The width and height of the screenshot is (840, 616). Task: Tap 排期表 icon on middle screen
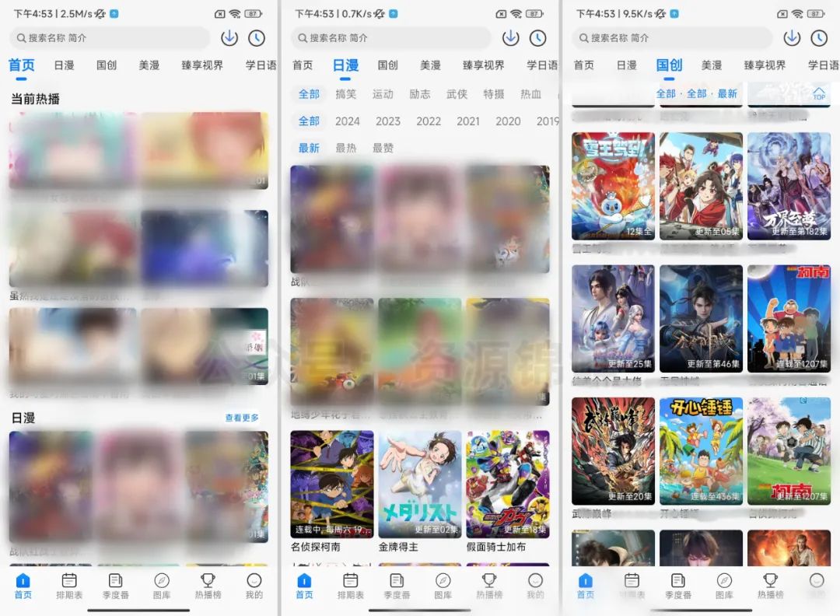coord(350,581)
